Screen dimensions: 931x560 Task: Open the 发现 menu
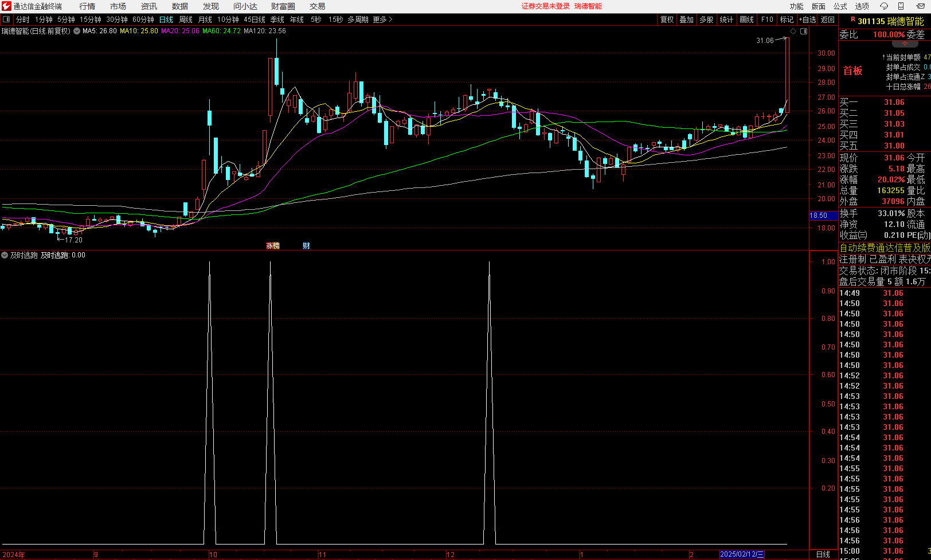211,6
